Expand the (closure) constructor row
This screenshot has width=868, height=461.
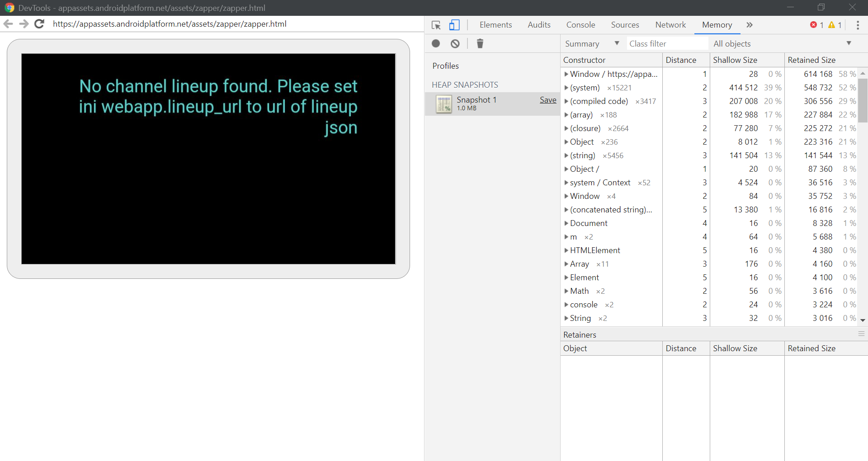[x=566, y=128]
